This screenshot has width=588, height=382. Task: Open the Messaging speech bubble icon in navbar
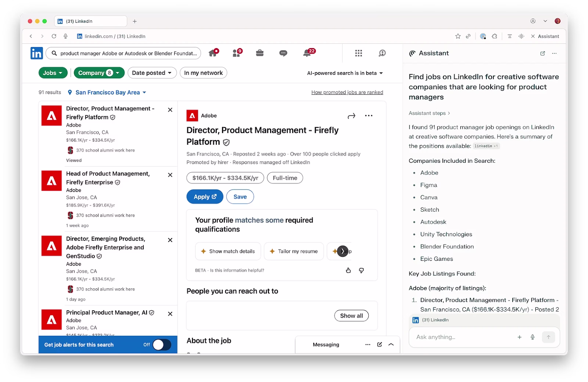(283, 53)
